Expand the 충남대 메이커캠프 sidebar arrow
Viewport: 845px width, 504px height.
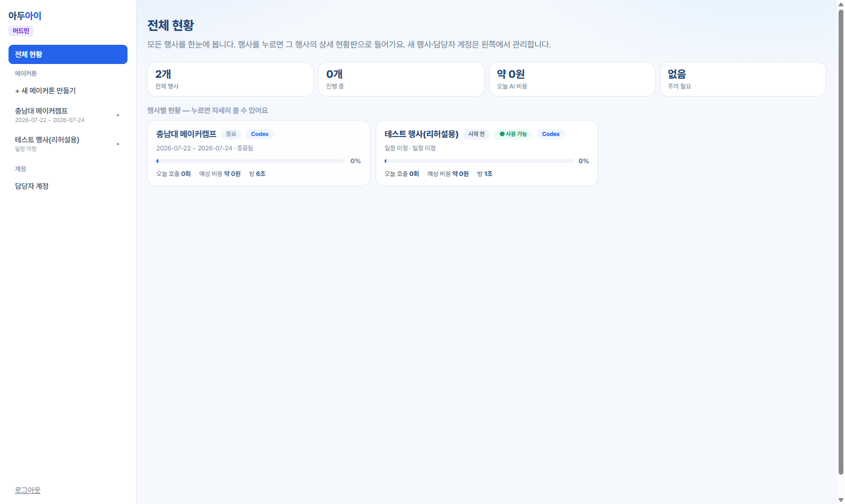118,115
